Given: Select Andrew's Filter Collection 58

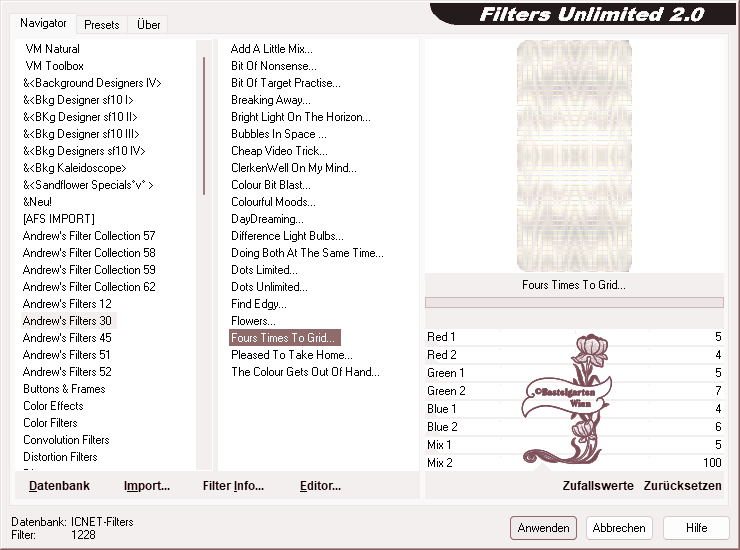Looking at the screenshot, I should (x=89, y=253).
